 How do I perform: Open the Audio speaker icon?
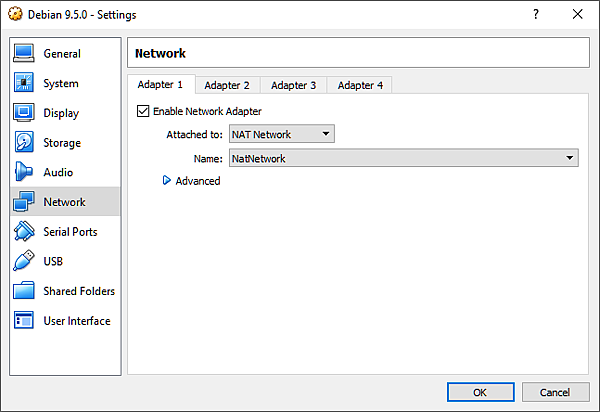point(25,172)
